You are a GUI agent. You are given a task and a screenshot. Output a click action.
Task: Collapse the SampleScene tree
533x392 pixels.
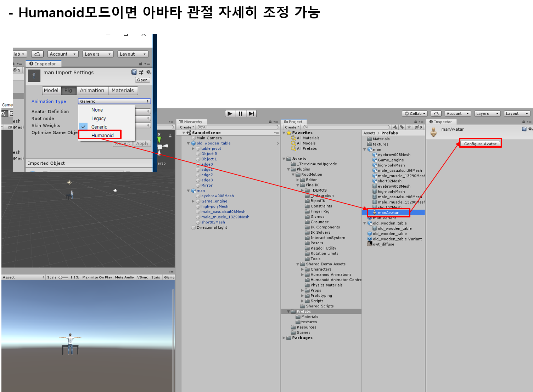184,133
